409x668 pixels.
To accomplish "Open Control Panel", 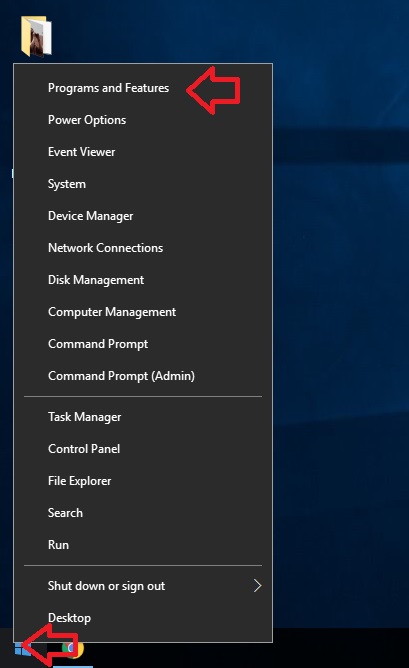I will [x=84, y=449].
